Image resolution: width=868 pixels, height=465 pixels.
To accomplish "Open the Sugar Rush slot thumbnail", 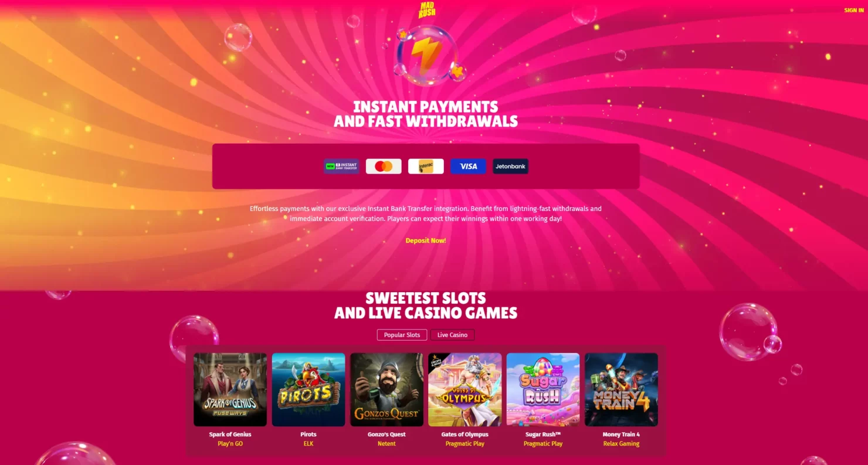I will coord(543,389).
